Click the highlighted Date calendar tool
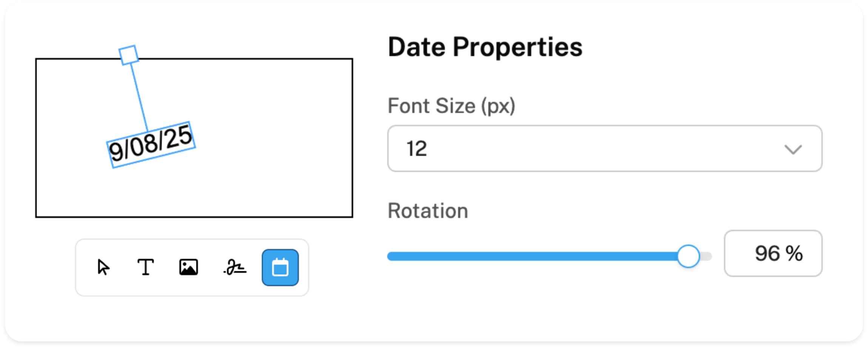 point(280,267)
